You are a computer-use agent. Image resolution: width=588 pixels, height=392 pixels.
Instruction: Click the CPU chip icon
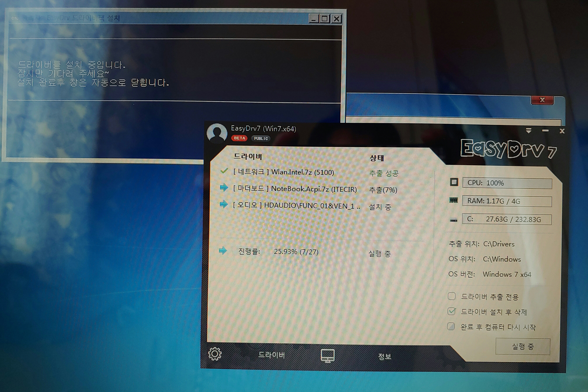[x=454, y=182]
